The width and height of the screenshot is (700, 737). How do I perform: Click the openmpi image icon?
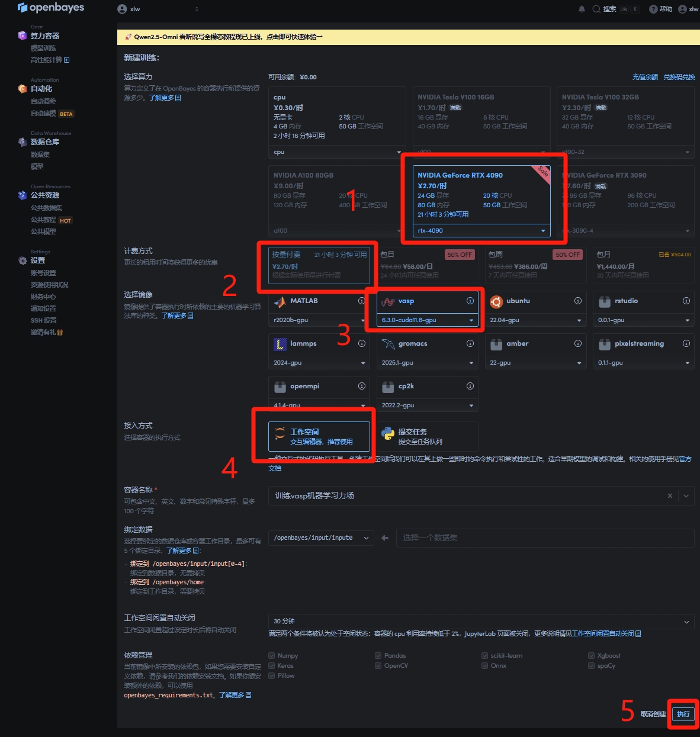(280, 387)
